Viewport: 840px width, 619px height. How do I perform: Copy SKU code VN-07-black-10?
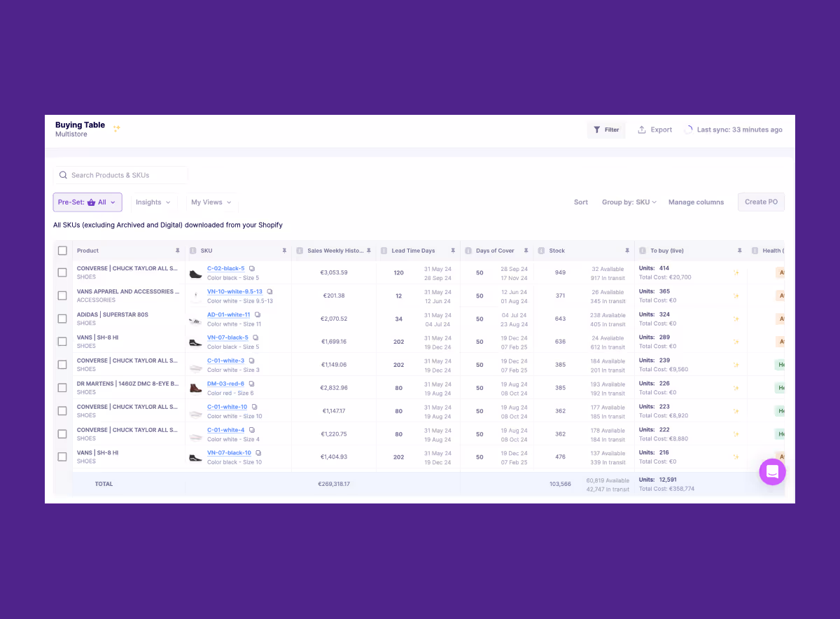(x=259, y=453)
